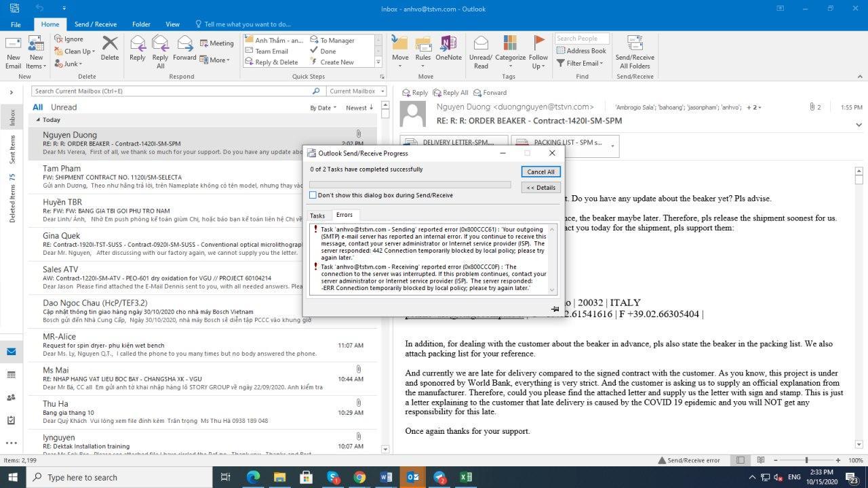Open the Move folder menu
The width and height of the screenshot is (868, 488).
401,52
